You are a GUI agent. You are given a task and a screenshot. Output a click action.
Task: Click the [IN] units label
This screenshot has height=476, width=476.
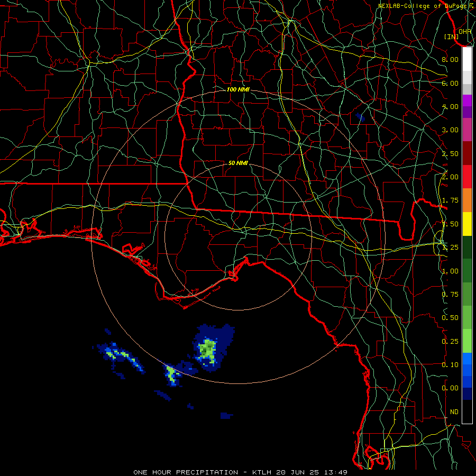click(x=452, y=36)
